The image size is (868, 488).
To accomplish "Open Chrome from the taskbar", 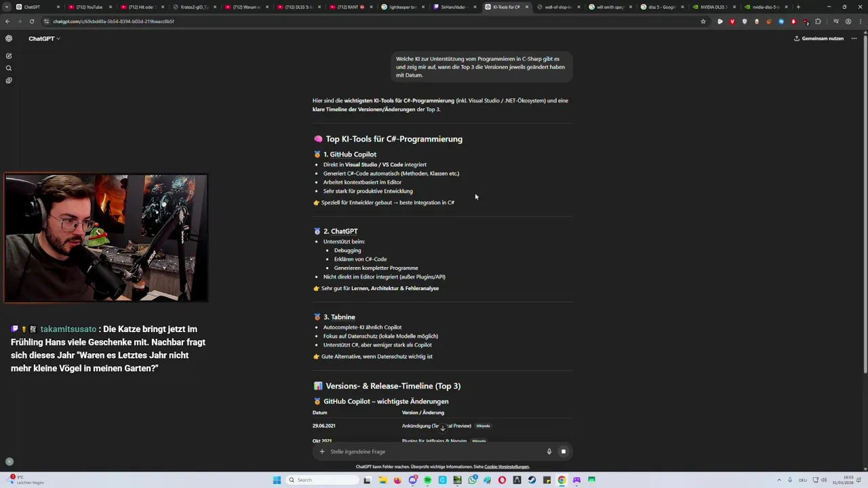I will (561, 480).
